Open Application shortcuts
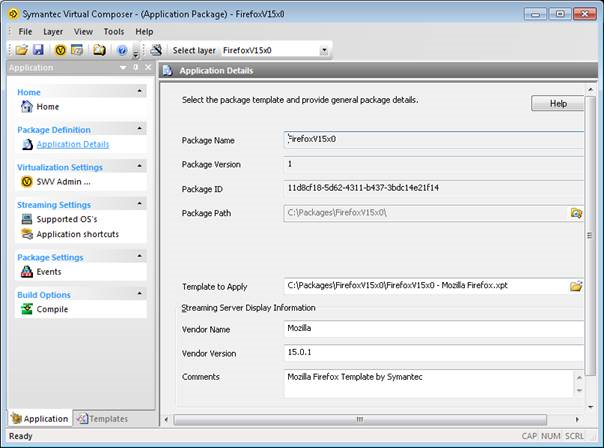The width and height of the screenshot is (604, 448). (x=77, y=234)
